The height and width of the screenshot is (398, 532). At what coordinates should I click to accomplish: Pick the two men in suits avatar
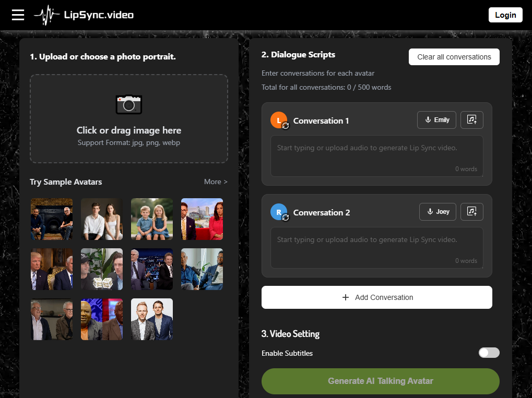tap(151, 319)
